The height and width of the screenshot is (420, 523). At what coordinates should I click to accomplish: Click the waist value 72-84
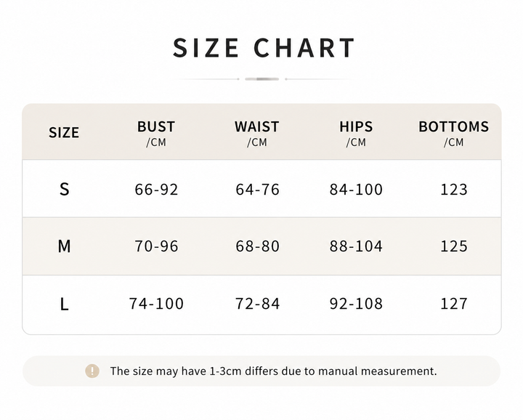click(x=257, y=304)
